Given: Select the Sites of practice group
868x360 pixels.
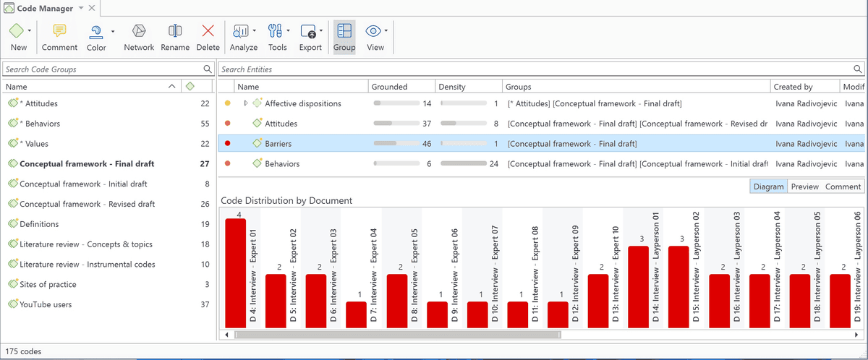Looking at the screenshot, I should pos(109,285).
